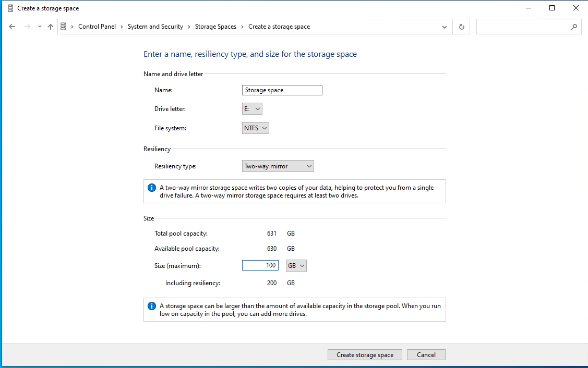Click the Create storage space button
Viewport: 588px width, 368px height.
click(364, 354)
